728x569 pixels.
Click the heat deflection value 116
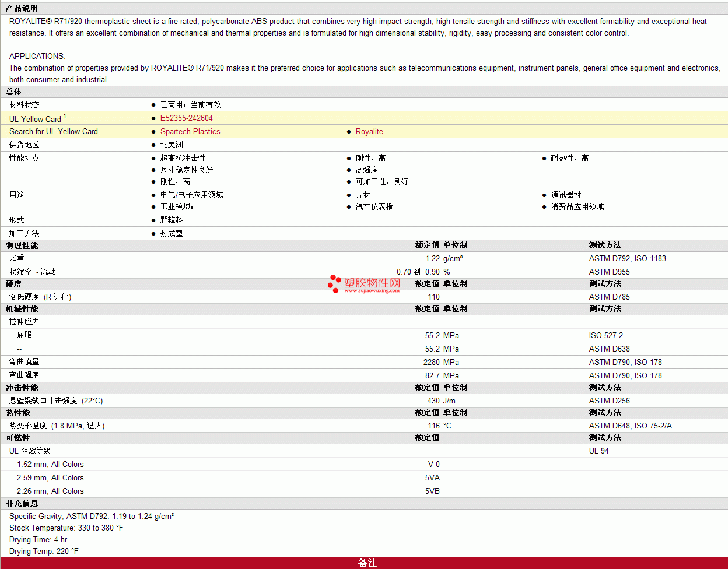(x=433, y=426)
